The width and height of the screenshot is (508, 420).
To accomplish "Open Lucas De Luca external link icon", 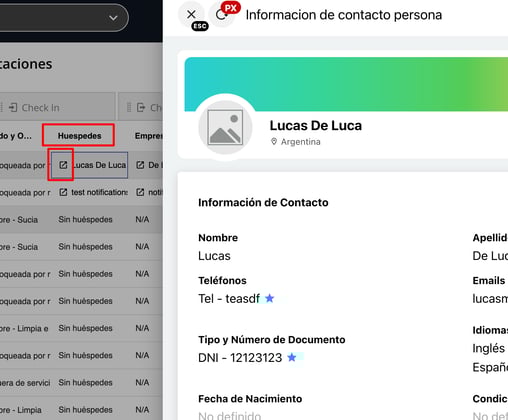I will [63, 165].
